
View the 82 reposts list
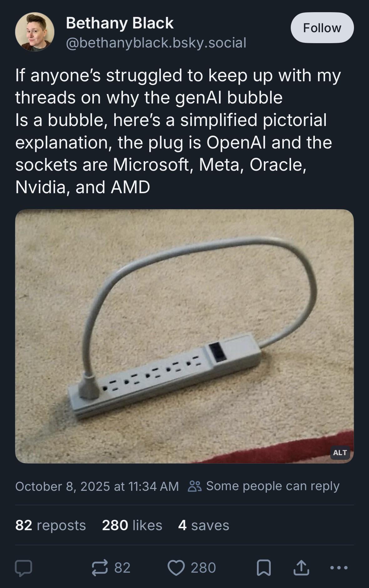coord(50,525)
